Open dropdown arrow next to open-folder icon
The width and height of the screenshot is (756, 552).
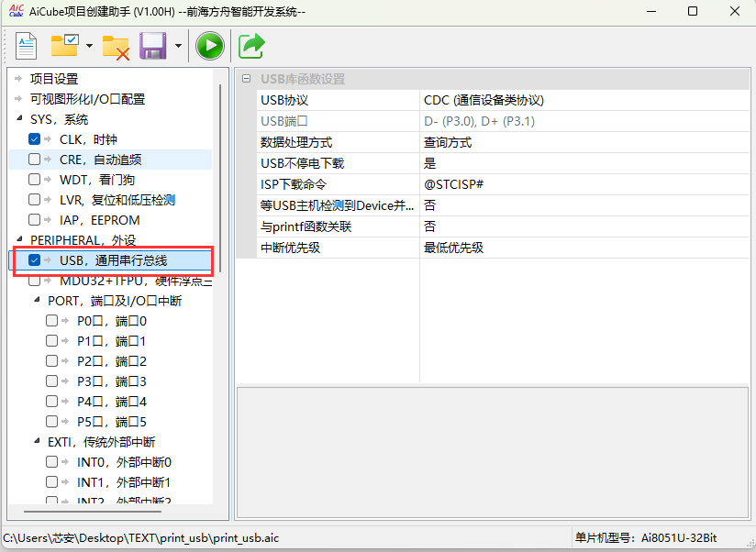tap(89, 46)
